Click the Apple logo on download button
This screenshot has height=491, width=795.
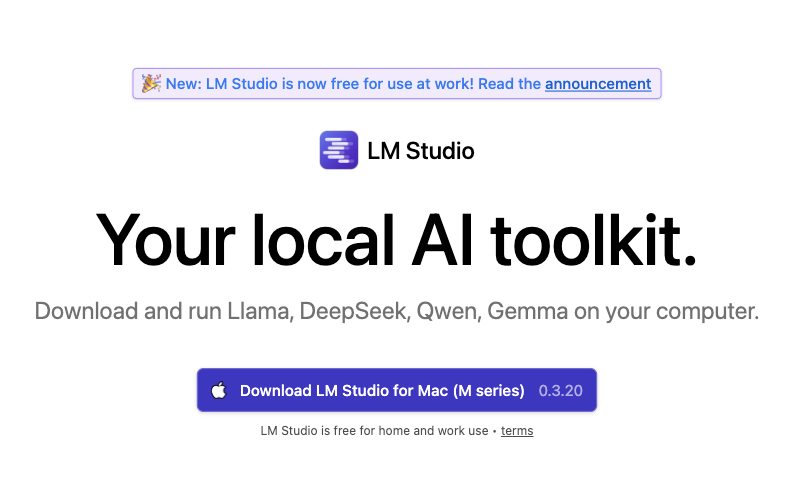pos(219,390)
